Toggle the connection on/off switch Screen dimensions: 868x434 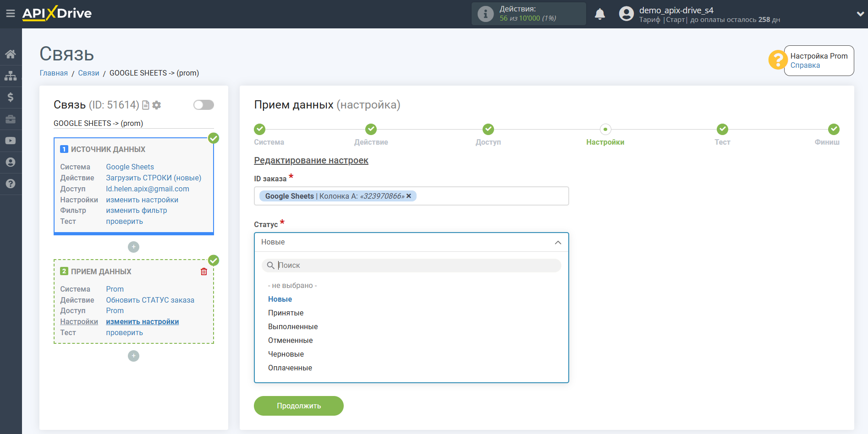[x=203, y=105]
